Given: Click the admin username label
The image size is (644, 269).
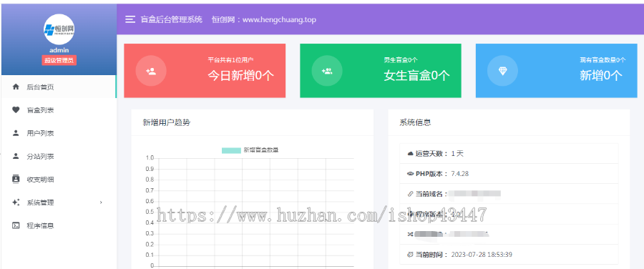Looking at the screenshot, I should (x=59, y=50).
